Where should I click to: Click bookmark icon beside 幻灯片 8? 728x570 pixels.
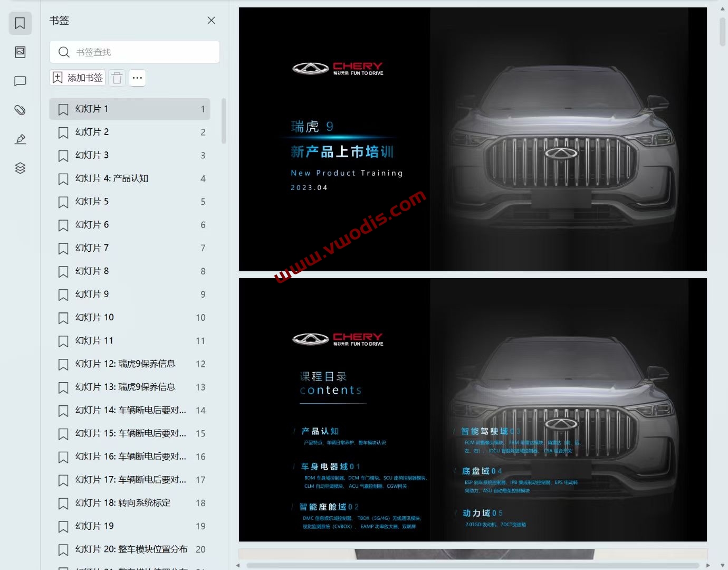tap(63, 272)
